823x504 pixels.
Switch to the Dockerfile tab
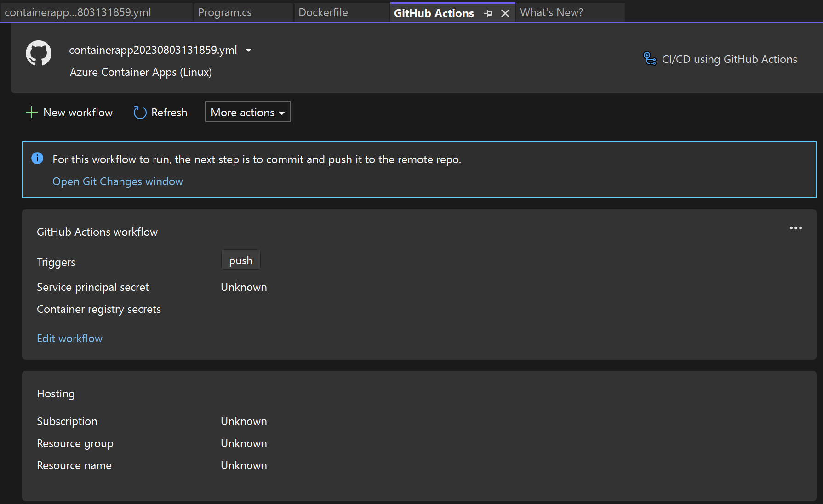323,12
